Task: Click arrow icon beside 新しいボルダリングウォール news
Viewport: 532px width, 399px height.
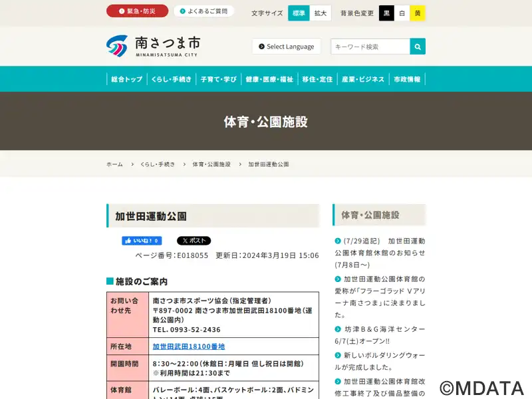Action: pyautogui.click(x=338, y=355)
